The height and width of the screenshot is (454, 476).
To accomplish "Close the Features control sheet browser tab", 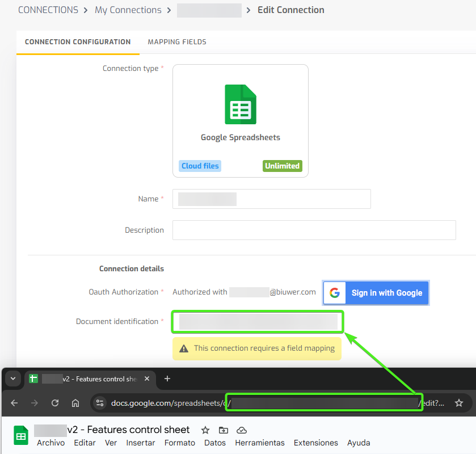I will (x=147, y=379).
